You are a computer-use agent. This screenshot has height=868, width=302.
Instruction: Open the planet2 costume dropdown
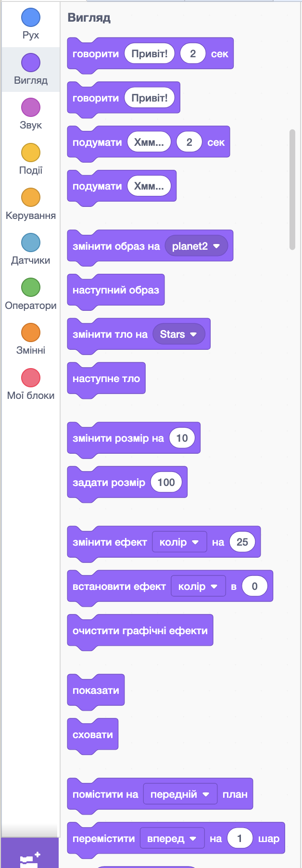(x=196, y=246)
